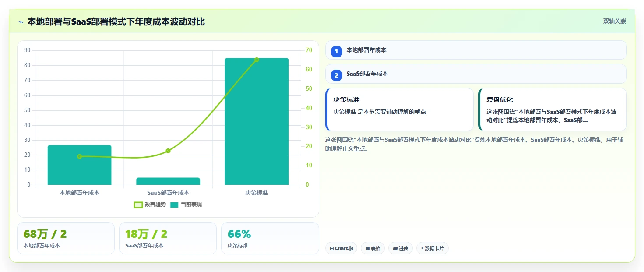
Task: Click the Chart.js tag
Action: pos(341,248)
